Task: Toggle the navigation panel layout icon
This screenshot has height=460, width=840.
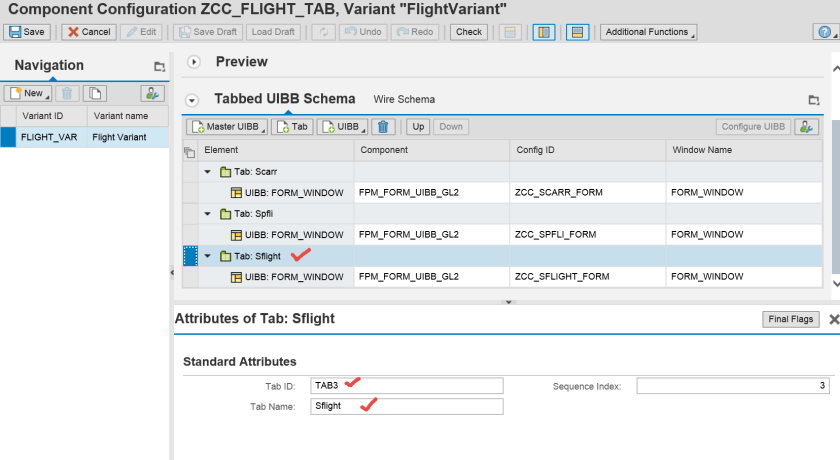Action: click(543, 32)
